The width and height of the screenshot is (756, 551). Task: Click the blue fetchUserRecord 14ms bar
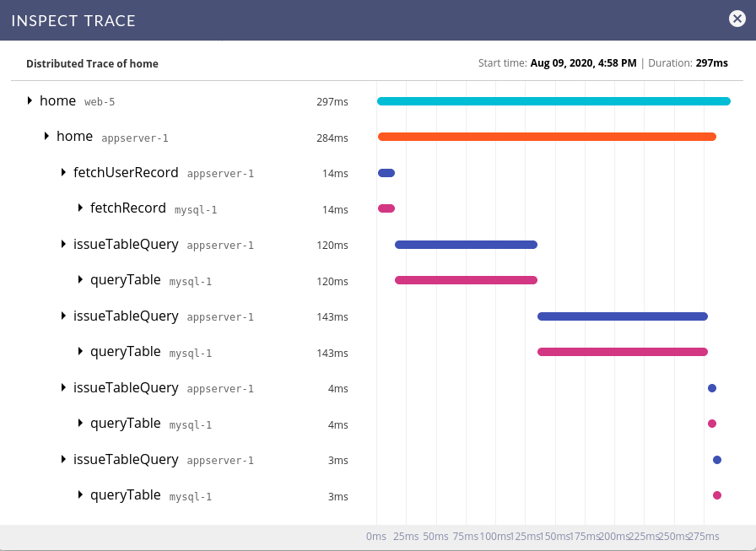[x=386, y=173]
